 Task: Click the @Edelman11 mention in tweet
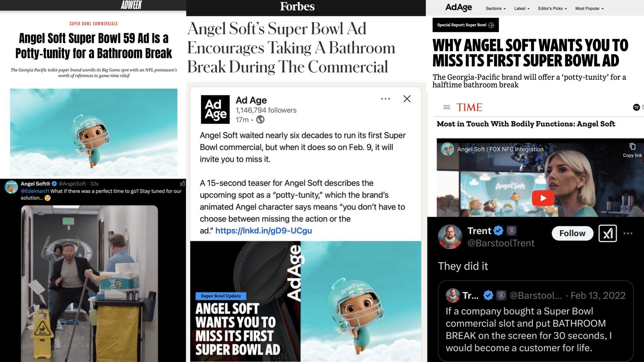(35, 191)
